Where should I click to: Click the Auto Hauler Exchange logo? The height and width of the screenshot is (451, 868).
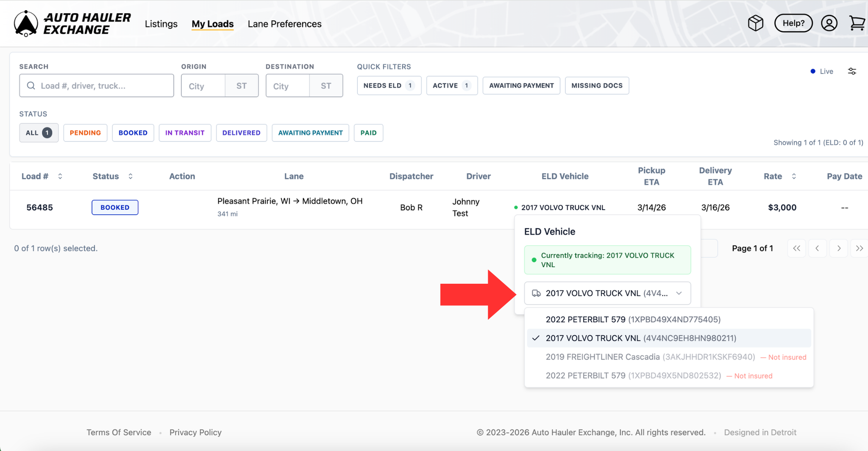(x=72, y=24)
